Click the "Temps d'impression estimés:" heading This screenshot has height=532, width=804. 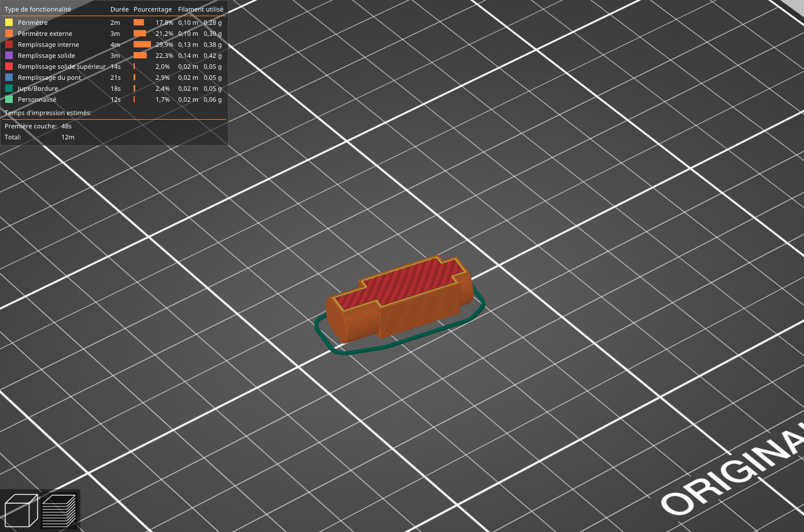pyautogui.click(x=48, y=113)
